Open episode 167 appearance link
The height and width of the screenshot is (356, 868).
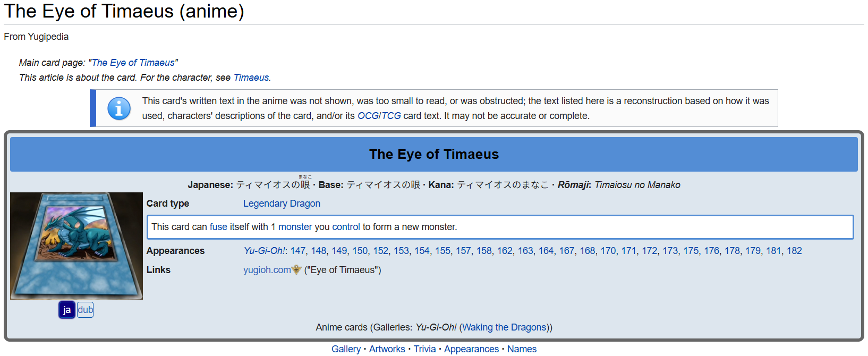(x=567, y=251)
